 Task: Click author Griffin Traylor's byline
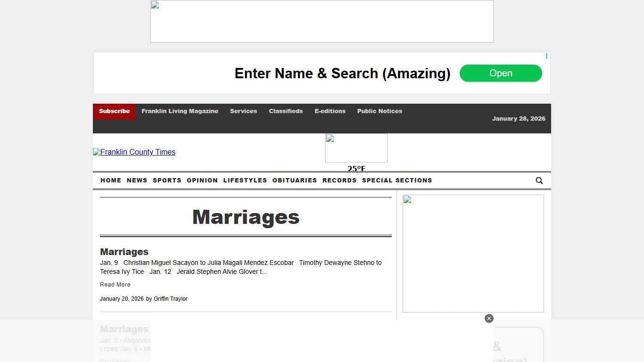click(x=171, y=298)
